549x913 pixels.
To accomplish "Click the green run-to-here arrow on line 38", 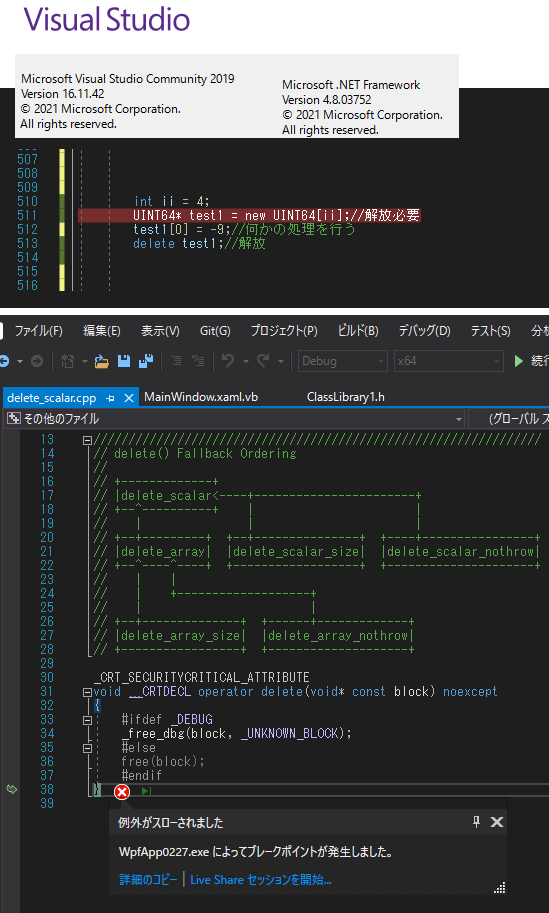I will (146, 791).
